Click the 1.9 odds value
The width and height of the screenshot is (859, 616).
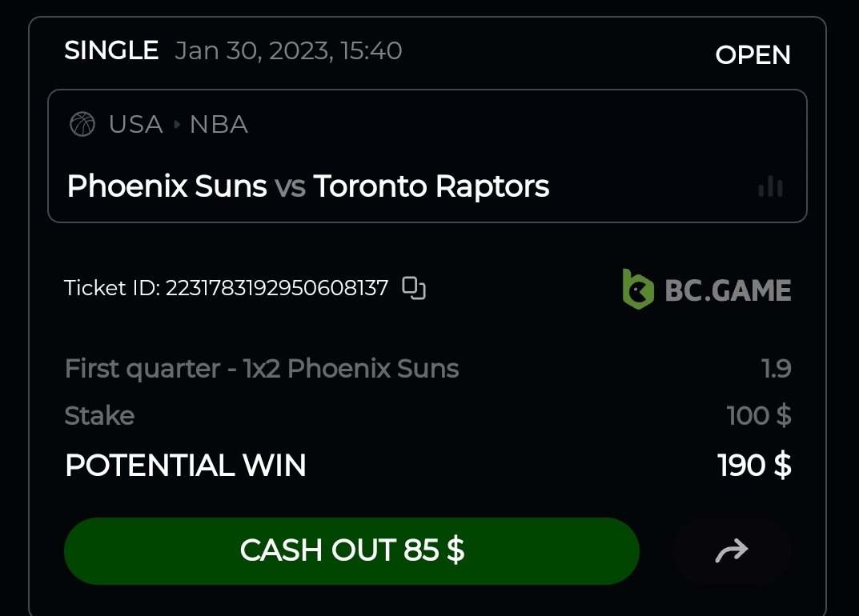(x=776, y=369)
